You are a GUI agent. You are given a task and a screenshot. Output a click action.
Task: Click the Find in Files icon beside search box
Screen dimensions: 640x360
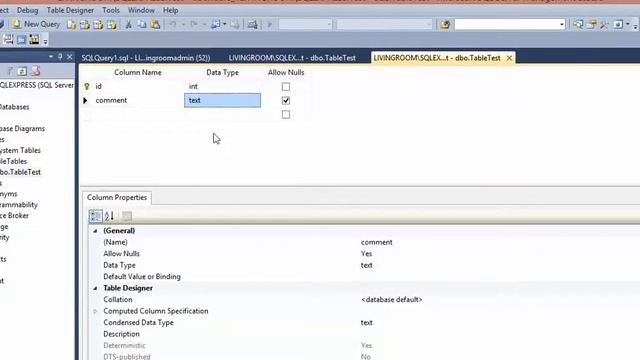(x=445, y=24)
